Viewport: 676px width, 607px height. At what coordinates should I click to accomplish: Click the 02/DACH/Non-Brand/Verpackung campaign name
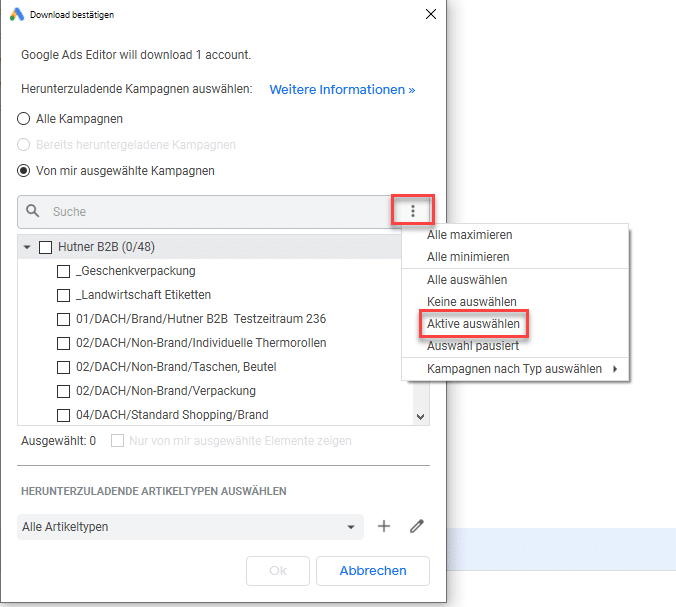(166, 391)
